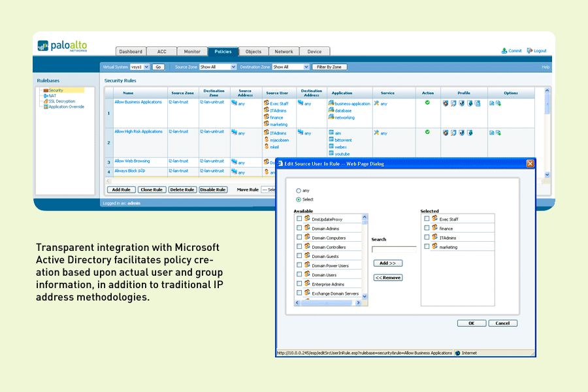The width and height of the screenshot is (588, 392).
Task: Click rules table scrollbar down arrow
Action: 547,174
